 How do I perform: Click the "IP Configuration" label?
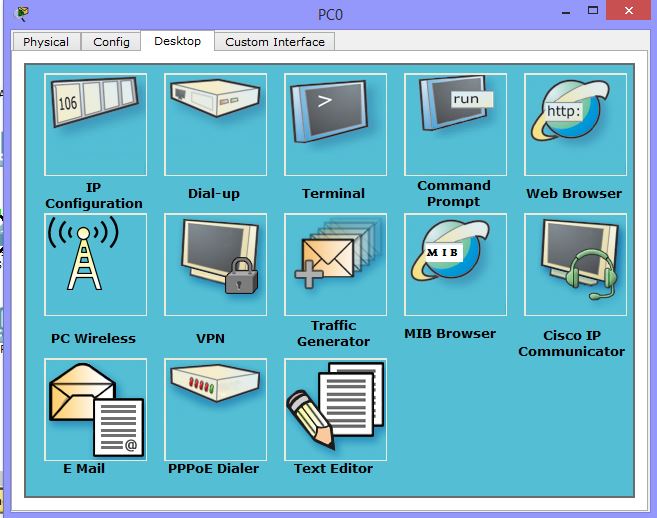coord(94,195)
